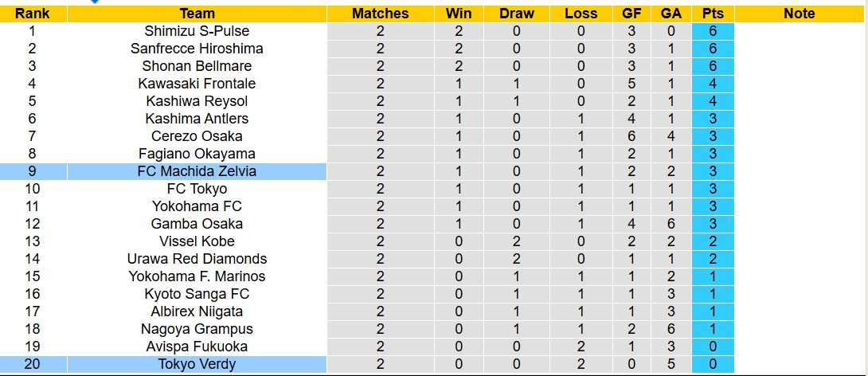Click the highlighted Tokyo Verdy team name

click(x=197, y=364)
